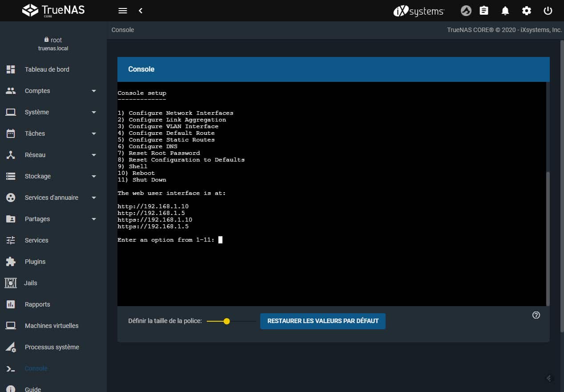Image resolution: width=564 pixels, height=392 pixels.
Task: Click the root user label
Action: tap(56, 40)
